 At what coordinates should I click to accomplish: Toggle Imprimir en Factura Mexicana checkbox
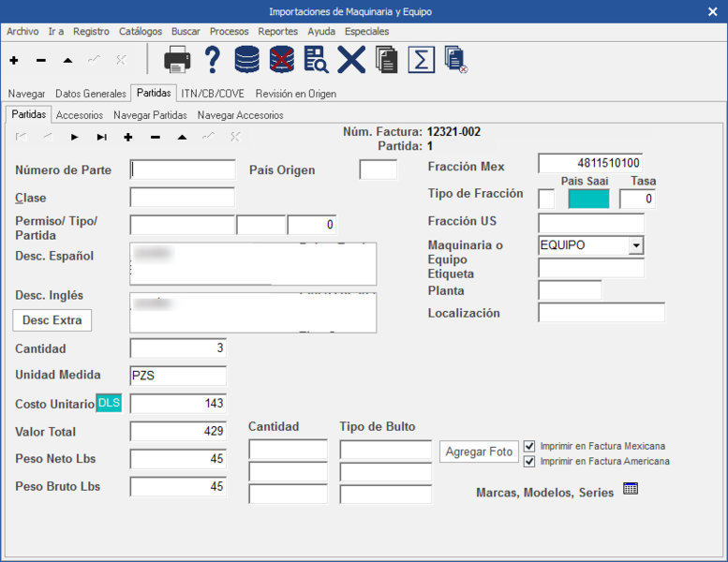click(x=529, y=446)
